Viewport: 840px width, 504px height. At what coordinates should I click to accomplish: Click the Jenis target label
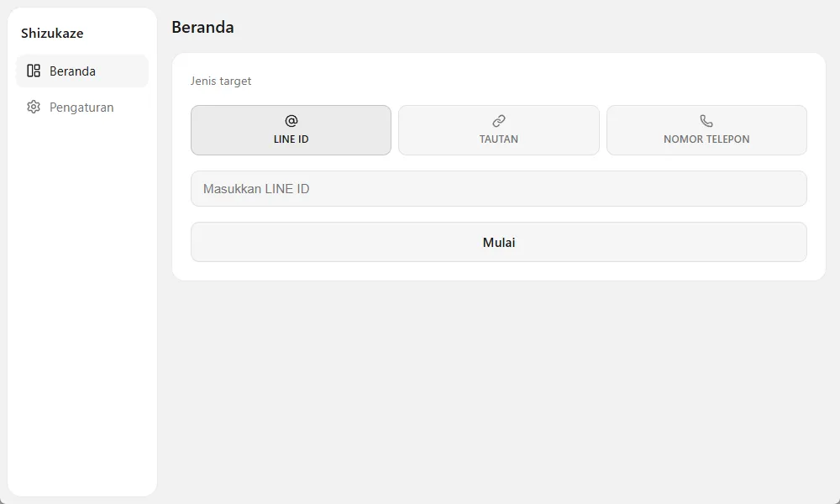click(221, 81)
